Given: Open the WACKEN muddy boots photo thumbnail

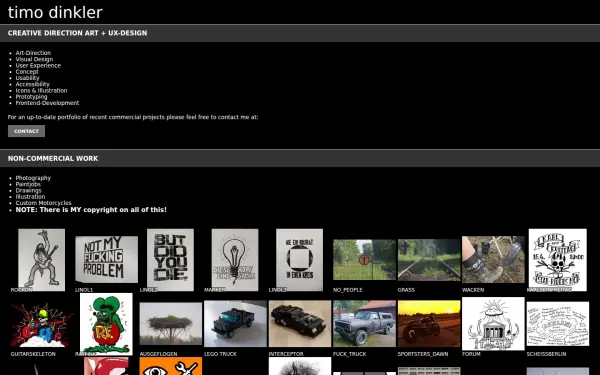Looking at the screenshot, I should pos(493,259).
